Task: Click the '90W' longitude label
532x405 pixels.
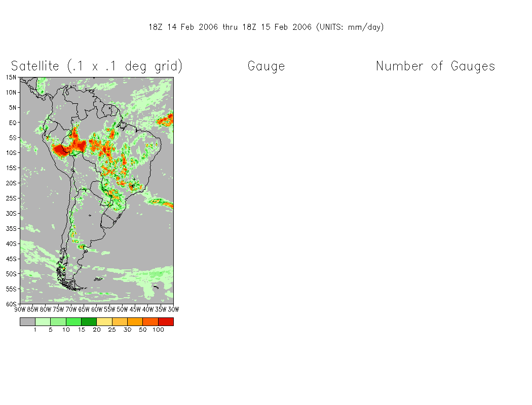Action: point(20,309)
